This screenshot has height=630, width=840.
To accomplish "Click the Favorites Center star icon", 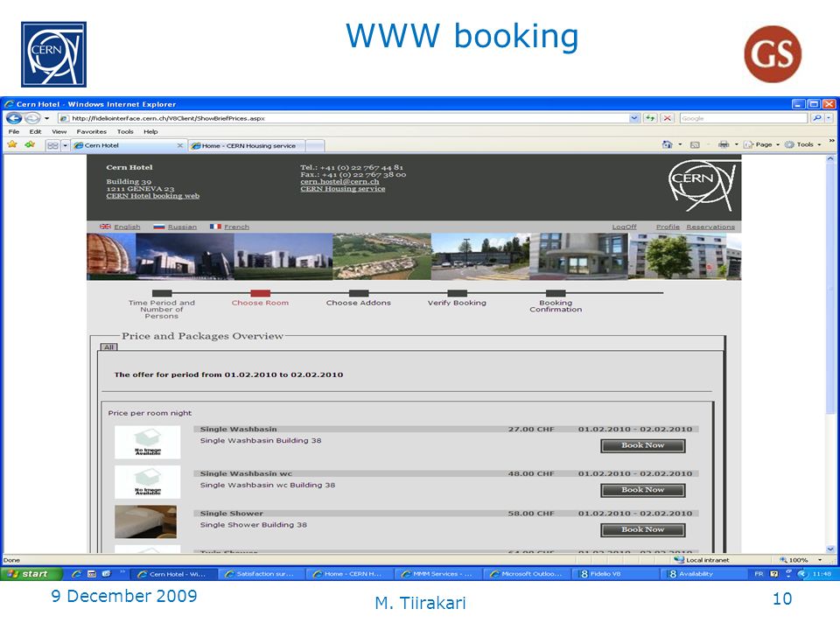I will click(12, 144).
